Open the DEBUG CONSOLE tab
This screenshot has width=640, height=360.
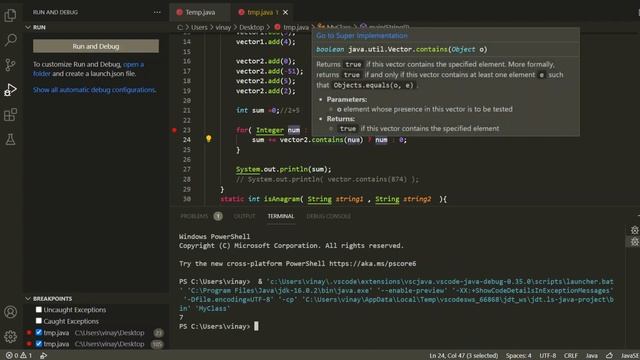point(328,216)
